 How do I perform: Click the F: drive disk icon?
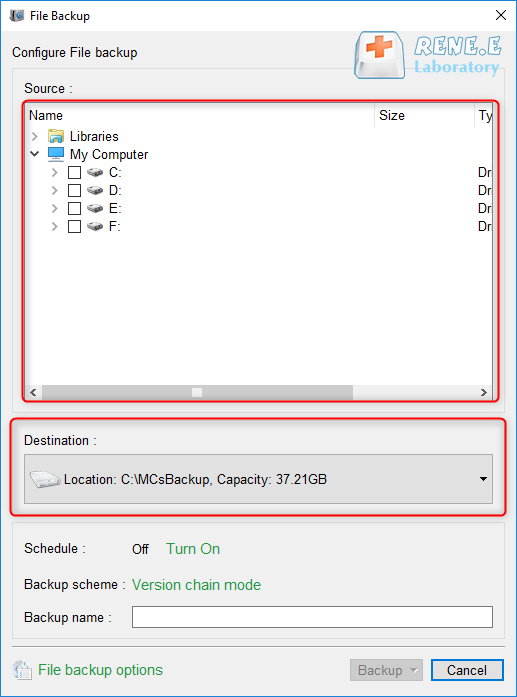[95, 226]
